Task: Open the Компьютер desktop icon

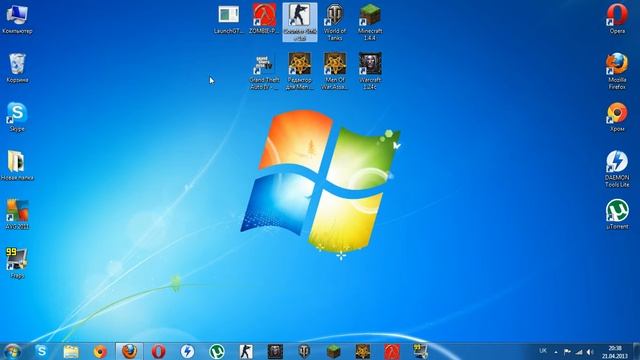Action: coord(17,19)
